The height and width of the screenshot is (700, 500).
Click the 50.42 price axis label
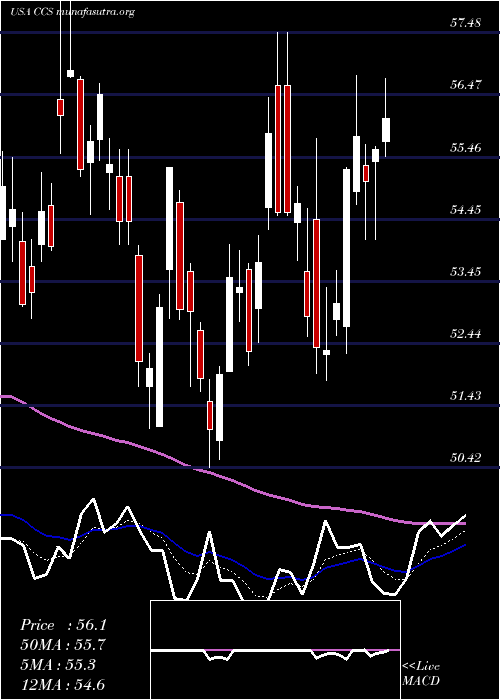465,457
